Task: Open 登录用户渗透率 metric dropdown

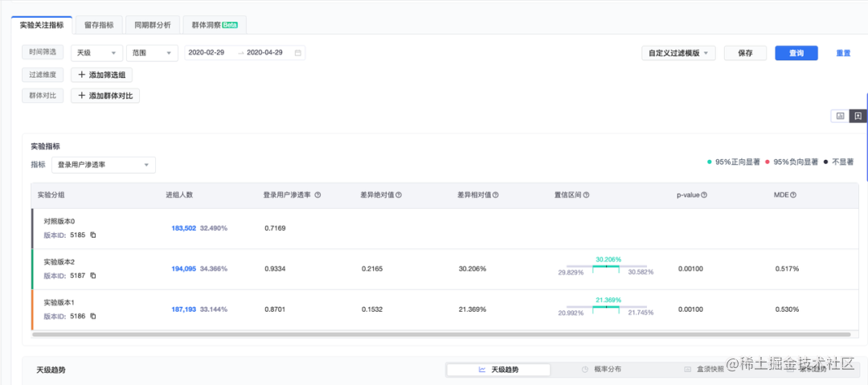Action: [x=103, y=165]
